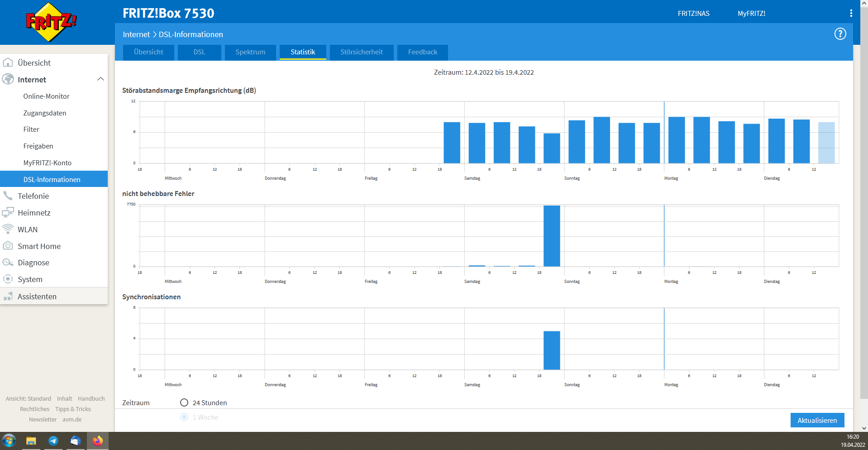
Task: Open FRITZ!NAS link
Action: (693, 14)
